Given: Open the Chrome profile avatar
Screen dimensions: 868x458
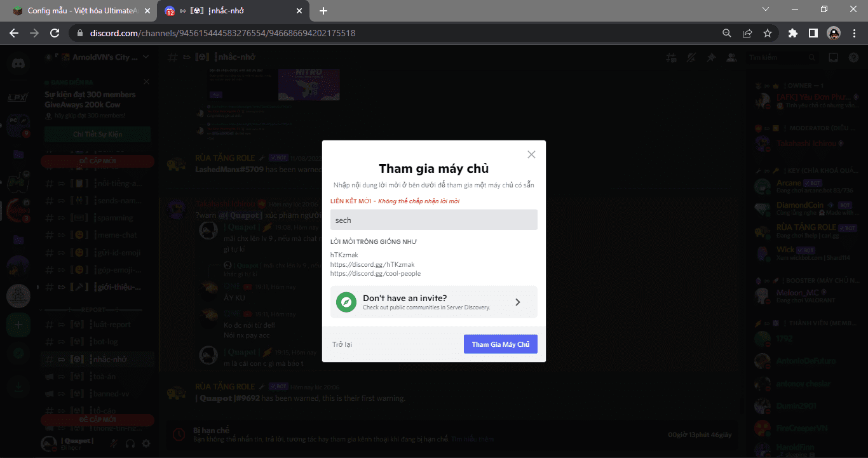Looking at the screenshot, I should coord(834,33).
